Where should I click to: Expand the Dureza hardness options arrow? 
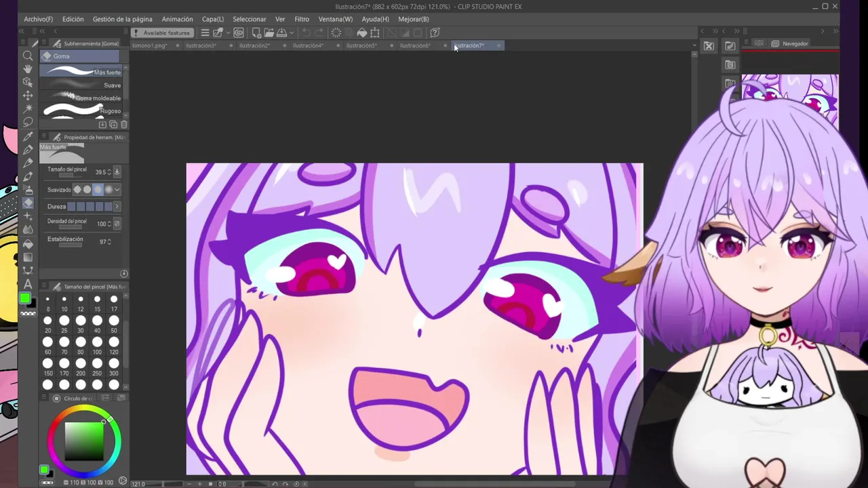(x=117, y=207)
